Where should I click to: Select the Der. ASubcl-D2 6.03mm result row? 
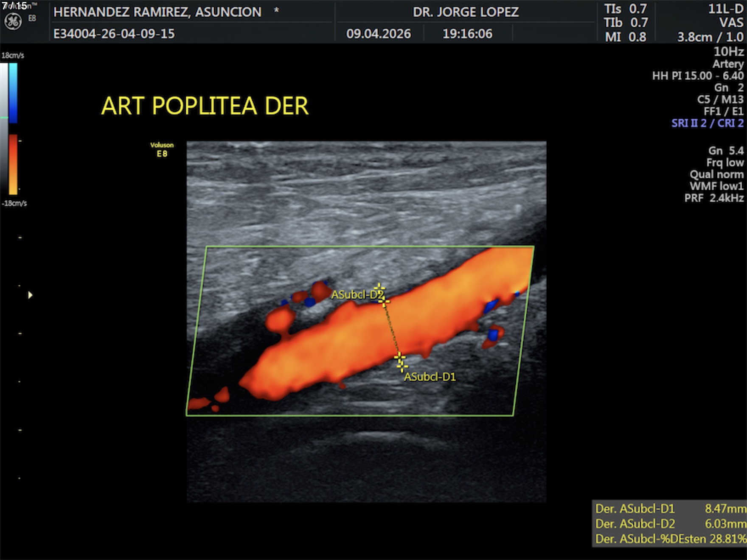click(x=670, y=524)
